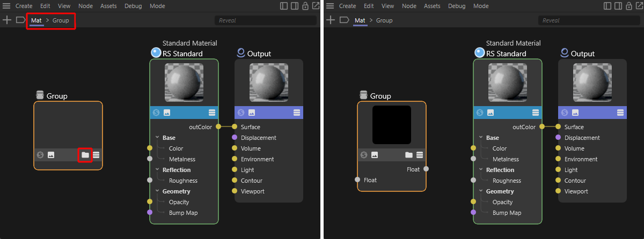
Task: Click the lock icon in left pane header
Action: pyautogui.click(x=305, y=6)
